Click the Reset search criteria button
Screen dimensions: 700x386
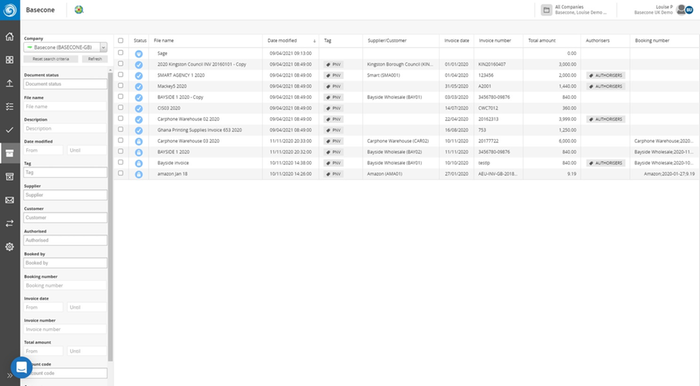pos(51,59)
